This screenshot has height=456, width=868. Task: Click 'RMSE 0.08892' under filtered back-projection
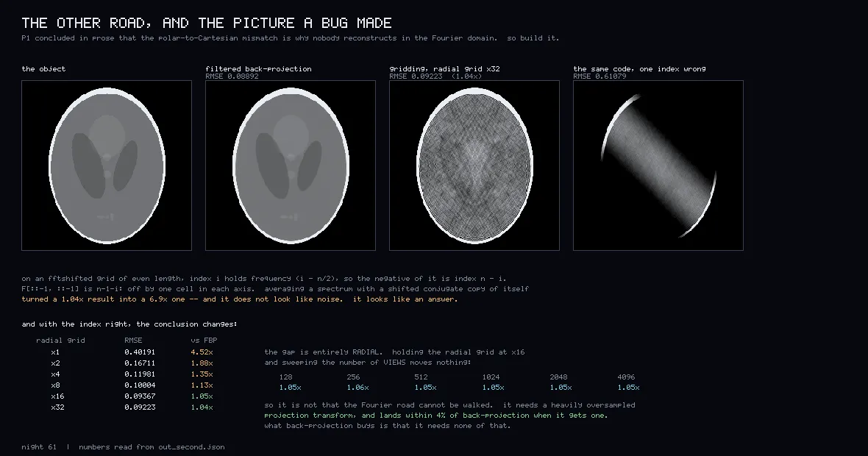(232, 76)
